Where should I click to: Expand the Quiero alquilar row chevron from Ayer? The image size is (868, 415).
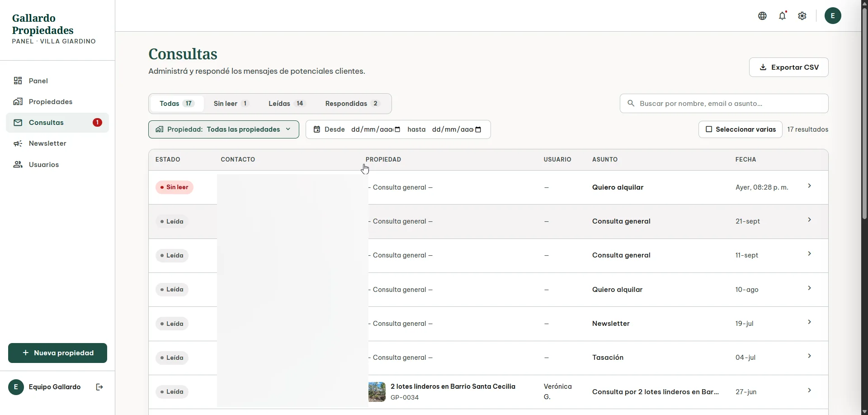coord(809,186)
